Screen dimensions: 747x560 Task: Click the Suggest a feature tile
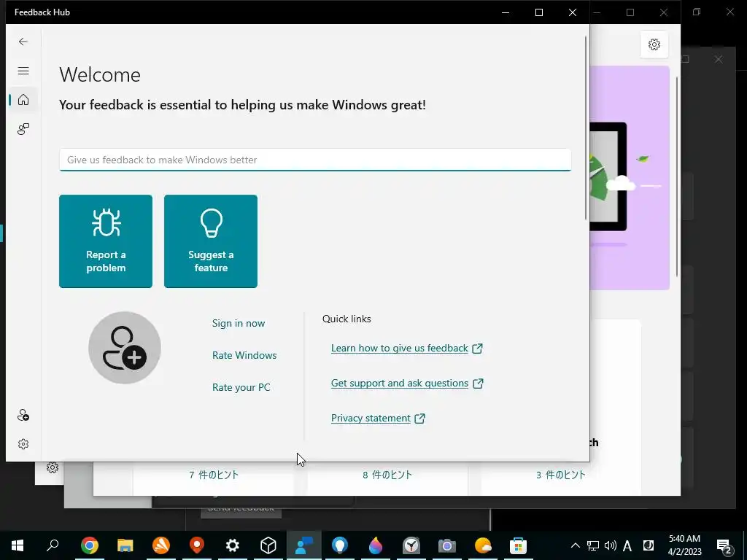211,241
